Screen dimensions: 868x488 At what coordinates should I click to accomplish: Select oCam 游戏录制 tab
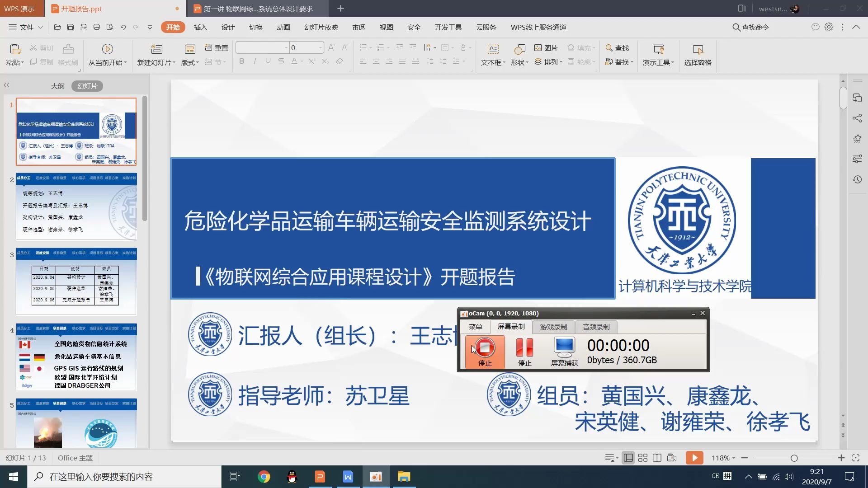(x=553, y=327)
